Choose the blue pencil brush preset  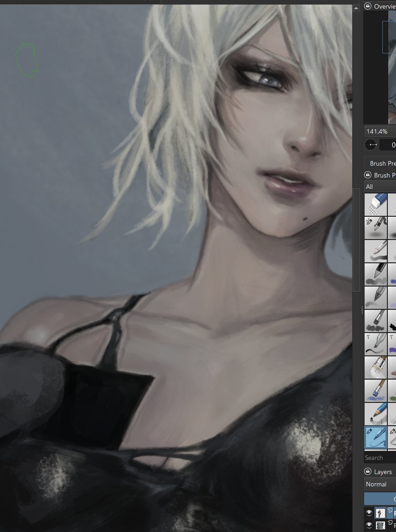coord(375,414)
